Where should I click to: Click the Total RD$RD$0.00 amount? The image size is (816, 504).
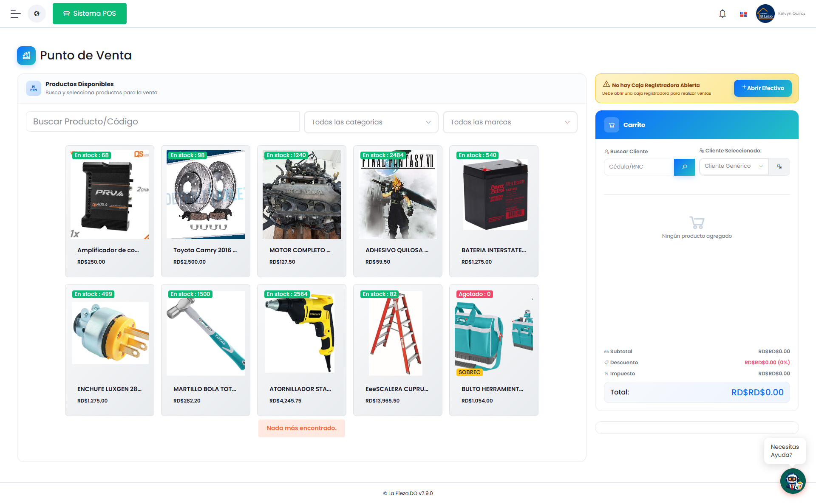[x=757, y=392]
